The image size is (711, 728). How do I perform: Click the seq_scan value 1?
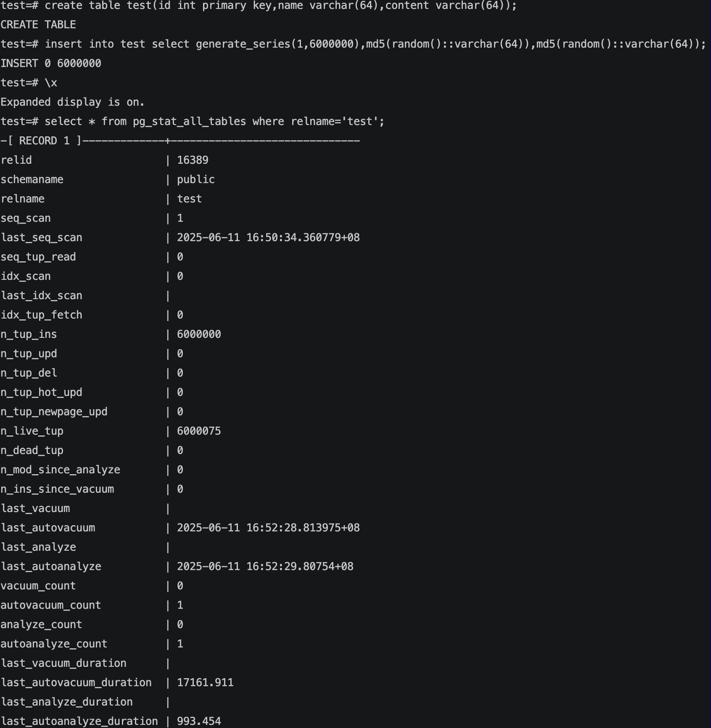pyautogui.click(x=180, y=218)
